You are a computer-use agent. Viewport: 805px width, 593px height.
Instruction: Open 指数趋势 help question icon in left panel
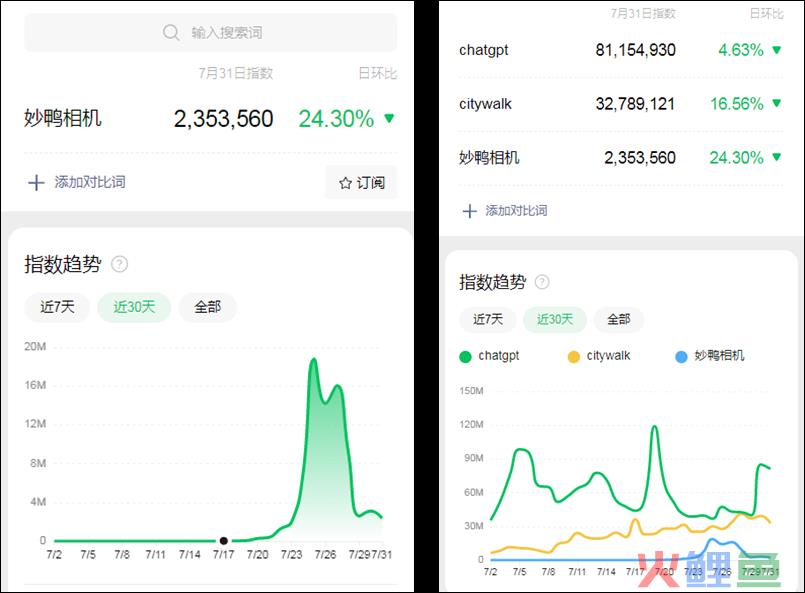[119, 264]
